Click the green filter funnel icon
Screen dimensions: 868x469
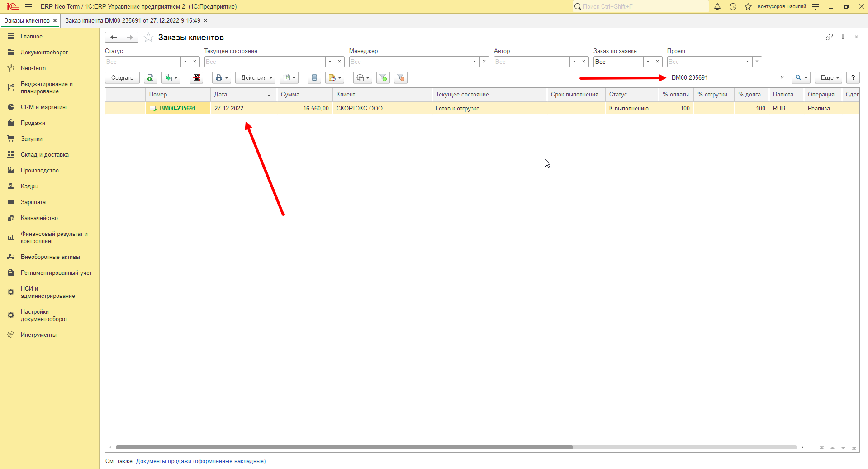pyautogui.click(x=383, y=78)
